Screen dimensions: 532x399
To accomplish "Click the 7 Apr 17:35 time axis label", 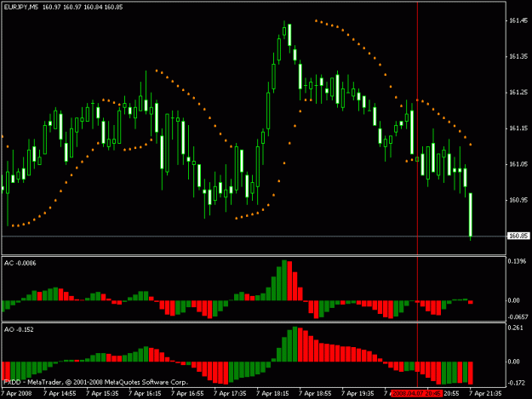I will [230, 394].
